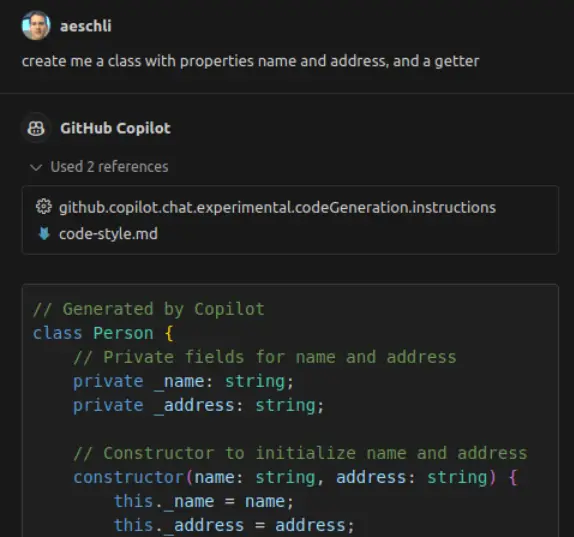Click the user prompt message text
Screen dimensions: 574x537
tap(250, 61)
